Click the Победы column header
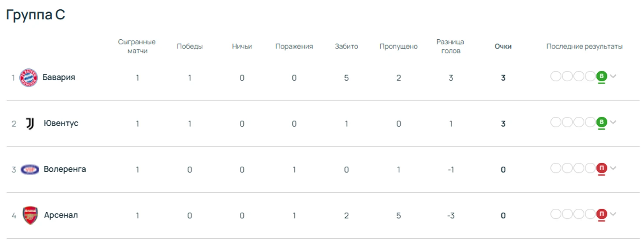 pyautogui.click(x=190, y=46)
